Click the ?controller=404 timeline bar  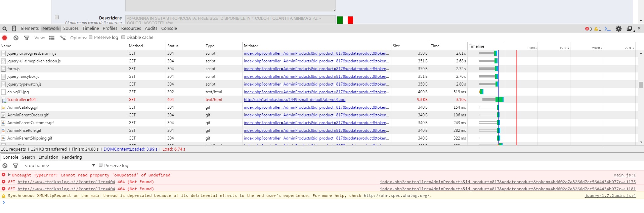[493, 100]
